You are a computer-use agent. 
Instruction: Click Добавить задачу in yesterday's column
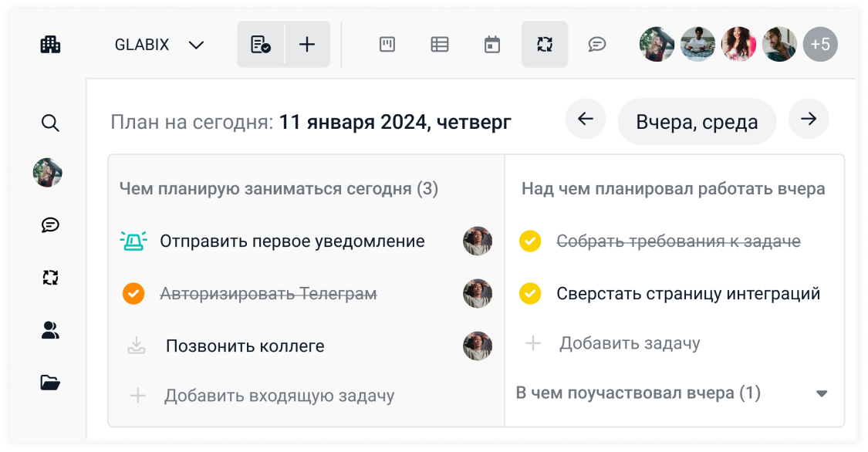[x=630, y=343]
